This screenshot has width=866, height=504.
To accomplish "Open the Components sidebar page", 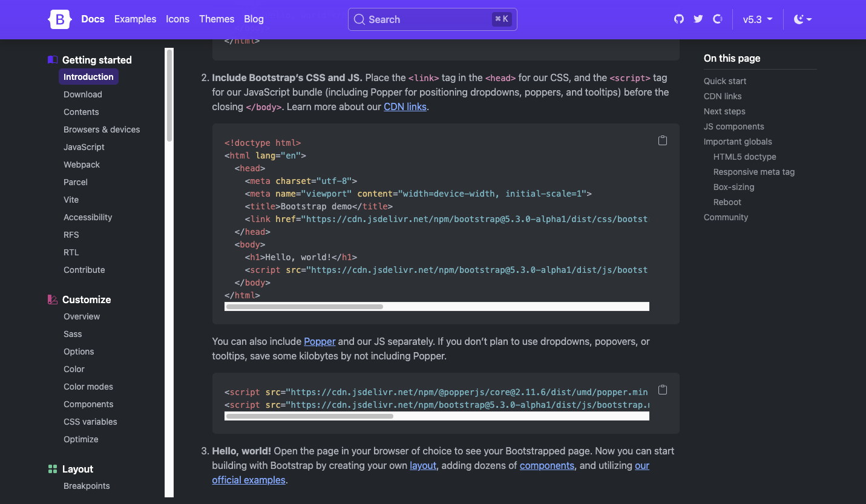I will [x=88, y=404].
